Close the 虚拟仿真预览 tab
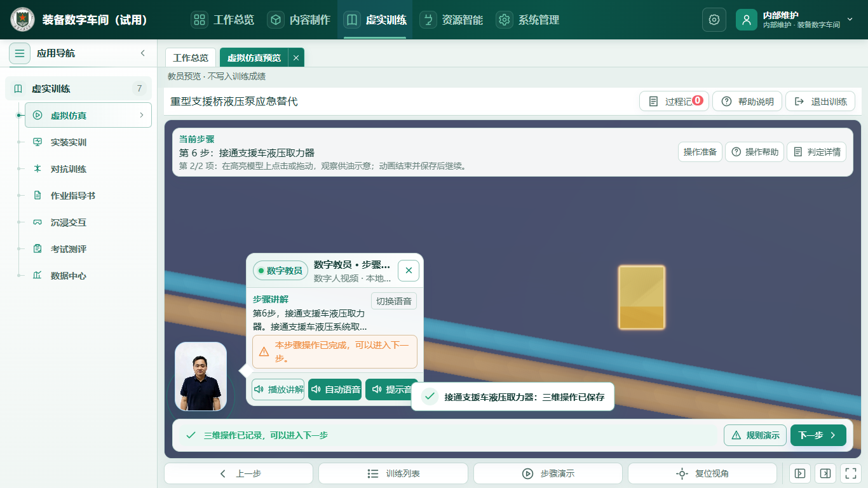This screenshot has height=488, width=868. (296, 58)
